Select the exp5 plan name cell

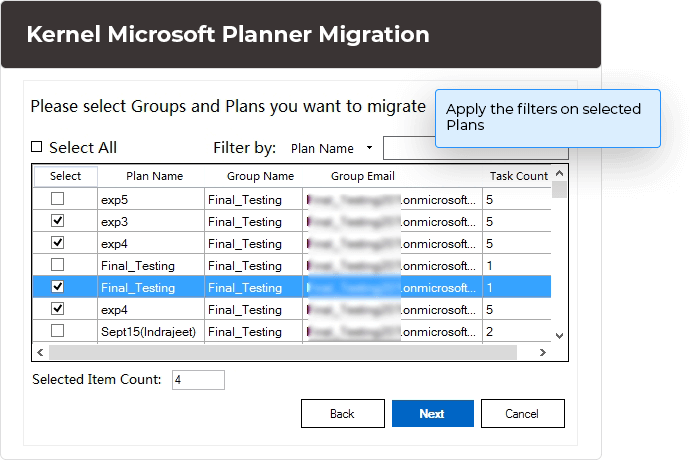click(151, 199)
